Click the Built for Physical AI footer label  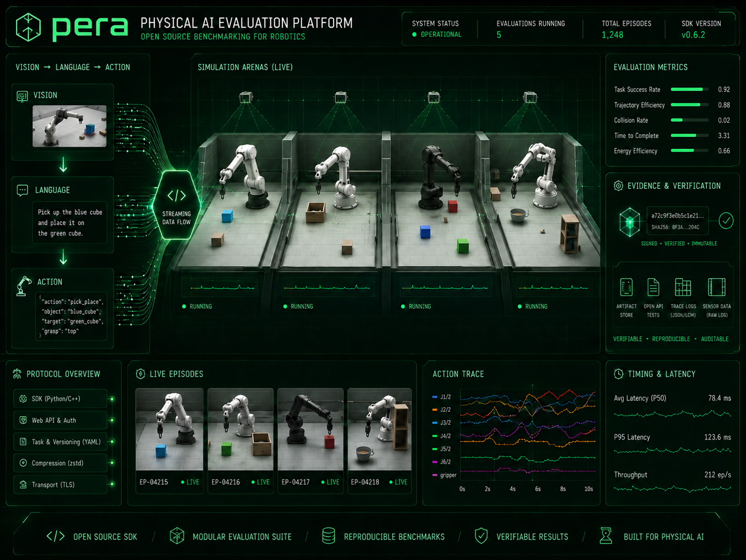[x=664, y=537]
